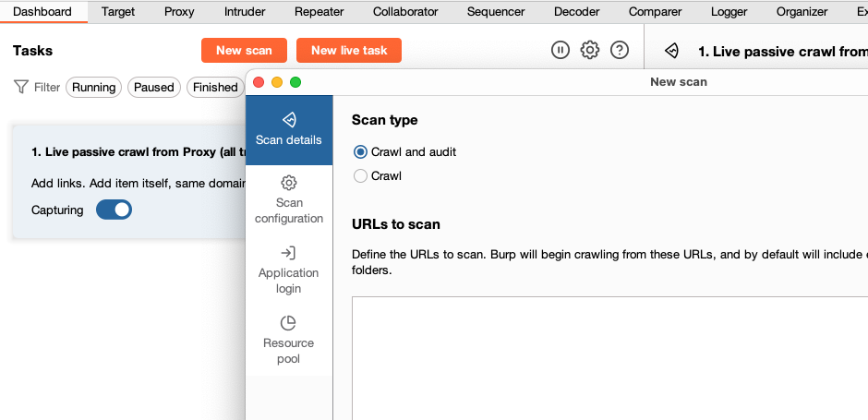Image resolution: width=868 pixels, height=420 pixels.
Task: Toggle the Paused filter chip
Action: tap(153, 87)
